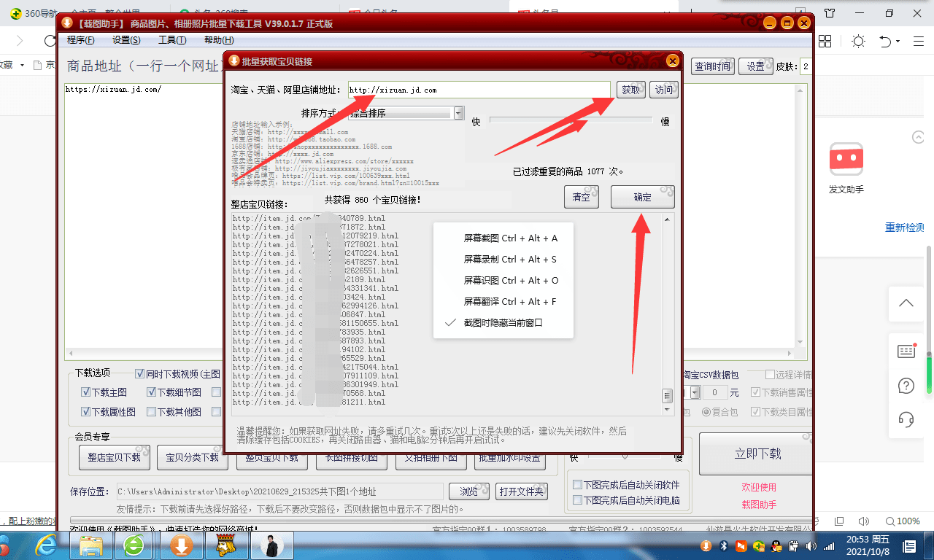Click the 清空 button

[x=582, y=197]
